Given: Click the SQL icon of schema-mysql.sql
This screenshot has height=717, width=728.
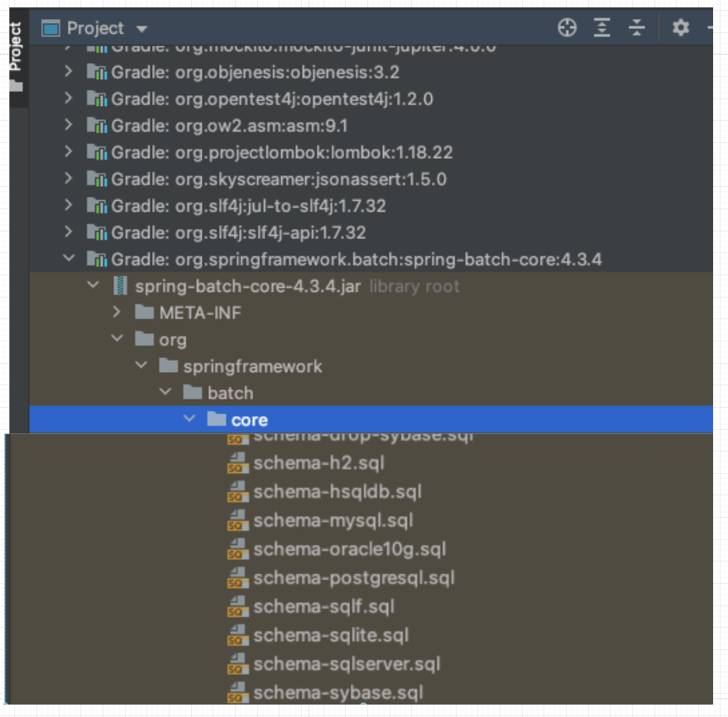Looking at the screenshot, I should point(237,521).
